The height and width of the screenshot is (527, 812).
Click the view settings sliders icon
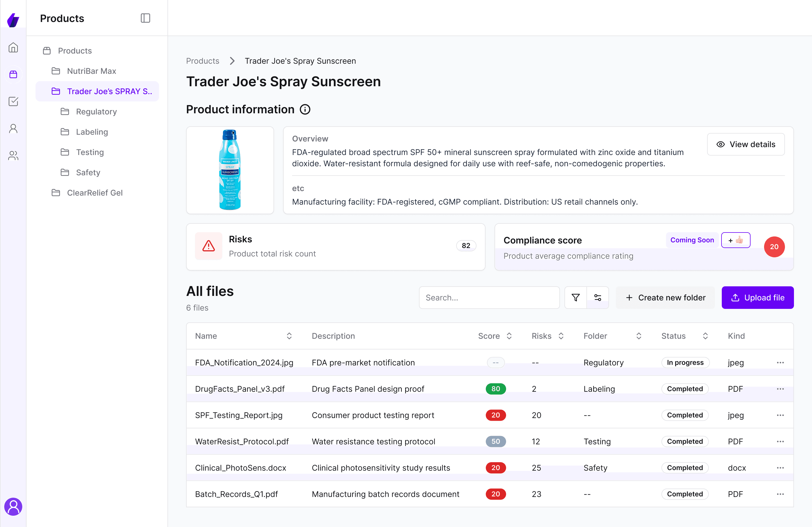598,297
